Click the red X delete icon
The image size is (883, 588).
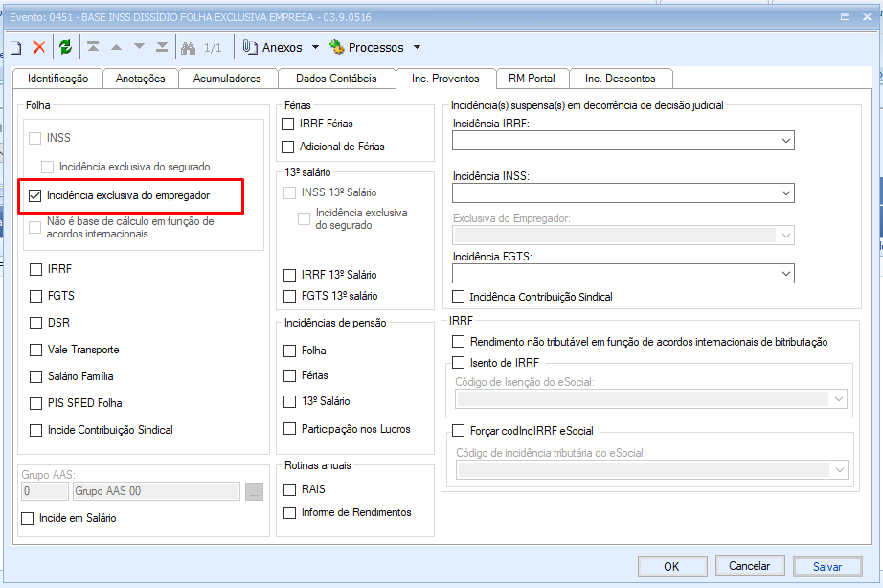[x=39, y=47]
